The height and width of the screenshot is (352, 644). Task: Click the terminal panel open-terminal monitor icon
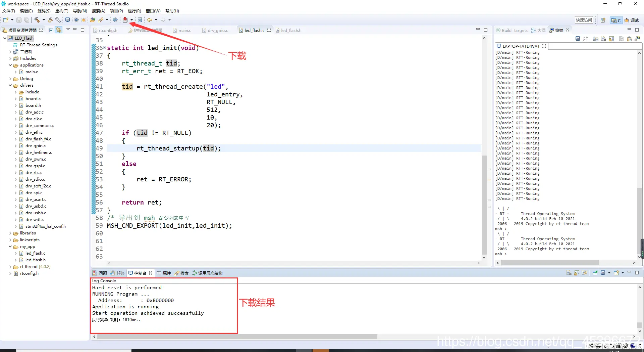(x=578, y=39)
